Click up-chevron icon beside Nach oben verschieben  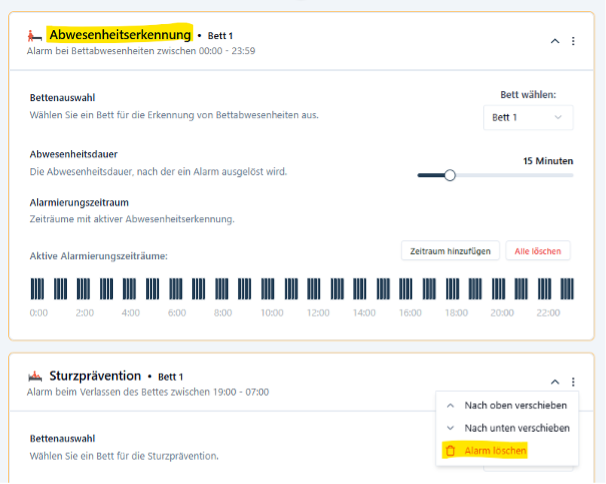[451, 405]
